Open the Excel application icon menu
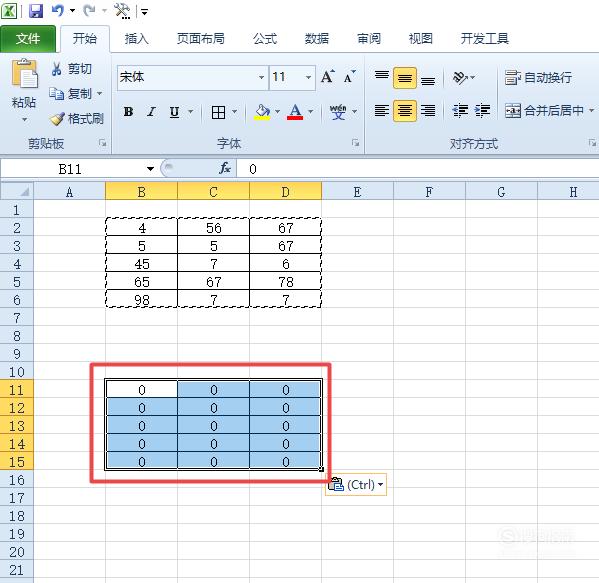This screenshot has height=583, width=599. [x=9, y=11]
